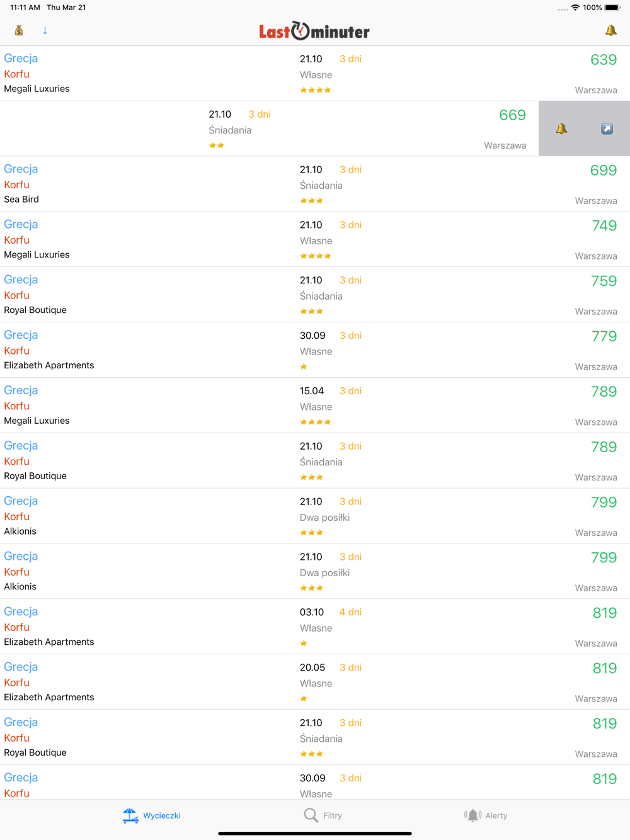Tap the money bag icon

pyautogui.click(x=19, y=30)
